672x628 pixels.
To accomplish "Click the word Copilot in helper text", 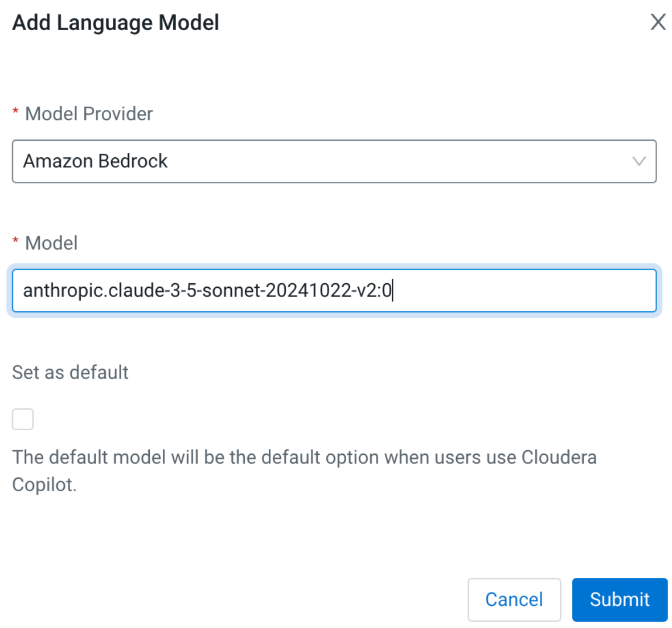I will point(44,484).
